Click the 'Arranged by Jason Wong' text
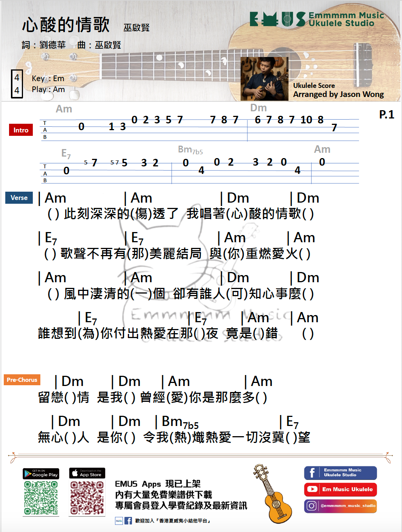 pyautogui.click(x=338, y=94)
